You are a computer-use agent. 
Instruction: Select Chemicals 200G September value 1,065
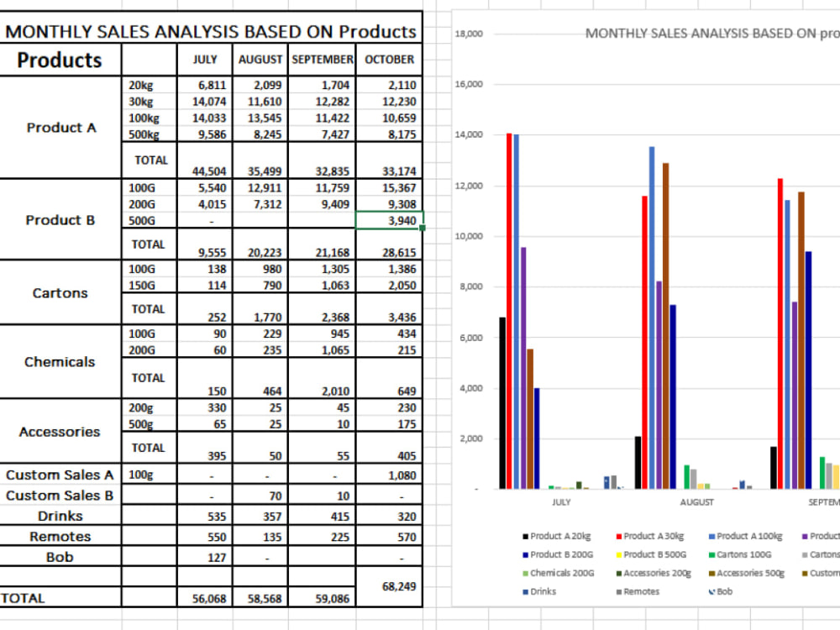pyautogui.click(x=322, y=349)
